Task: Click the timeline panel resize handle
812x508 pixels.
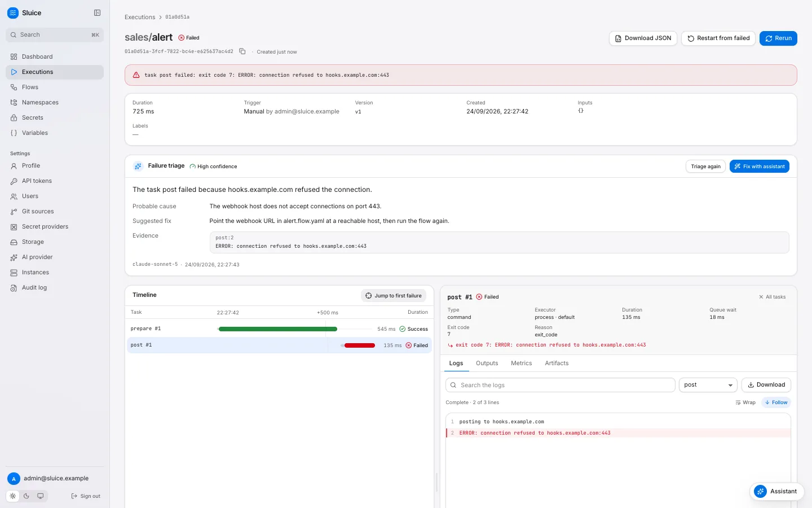Action: click(x=437, y=483)
